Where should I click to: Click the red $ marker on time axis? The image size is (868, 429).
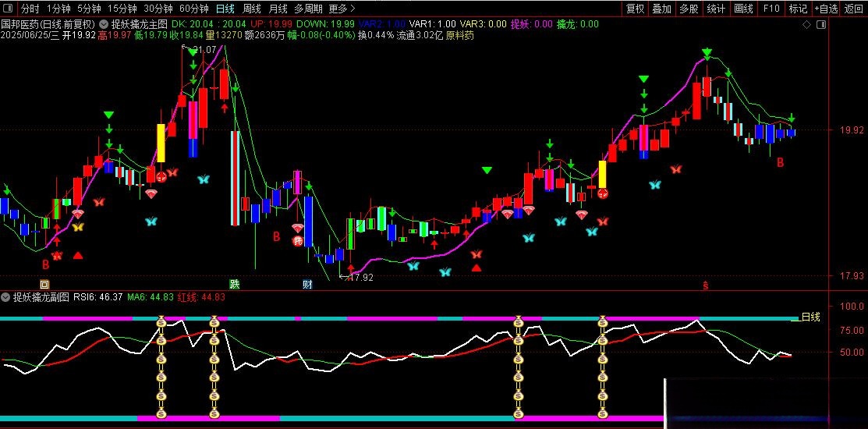[x=706, y=285]
